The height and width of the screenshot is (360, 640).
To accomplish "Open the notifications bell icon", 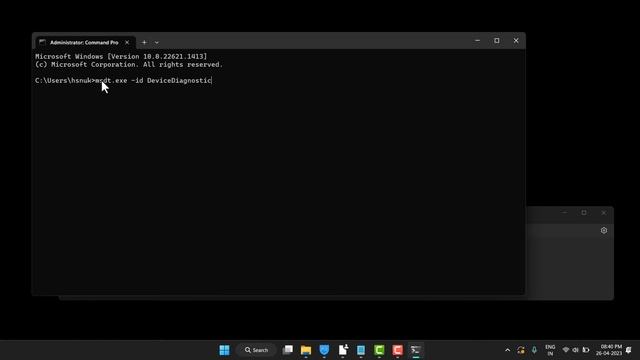I will pyautogui.click(x=629, y=350).
